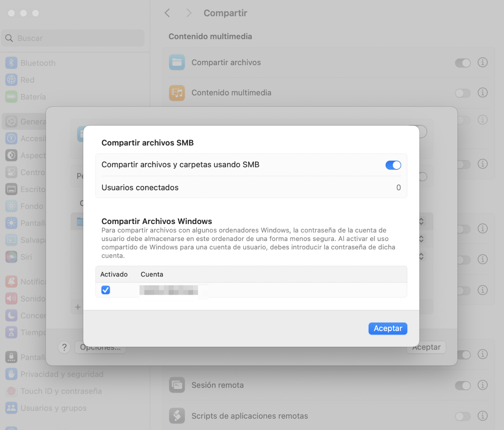This screenshot has width=504, height=430.
Task: Click the Pantallas sun icon in sidebar
Action: 12,223
